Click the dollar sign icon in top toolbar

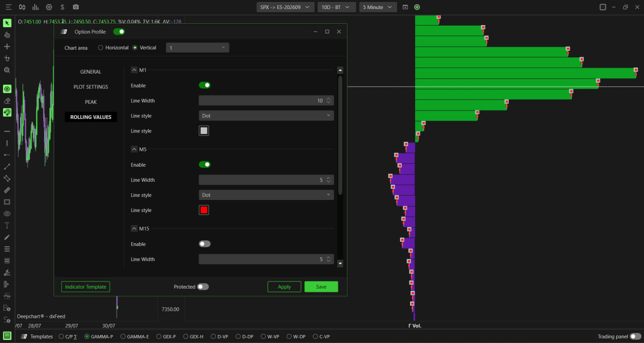click(62, 7)
